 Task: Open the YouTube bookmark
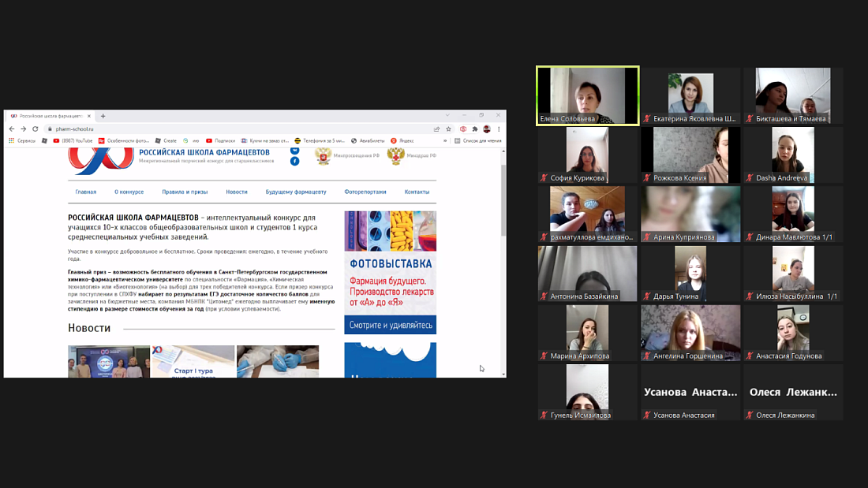73,140
